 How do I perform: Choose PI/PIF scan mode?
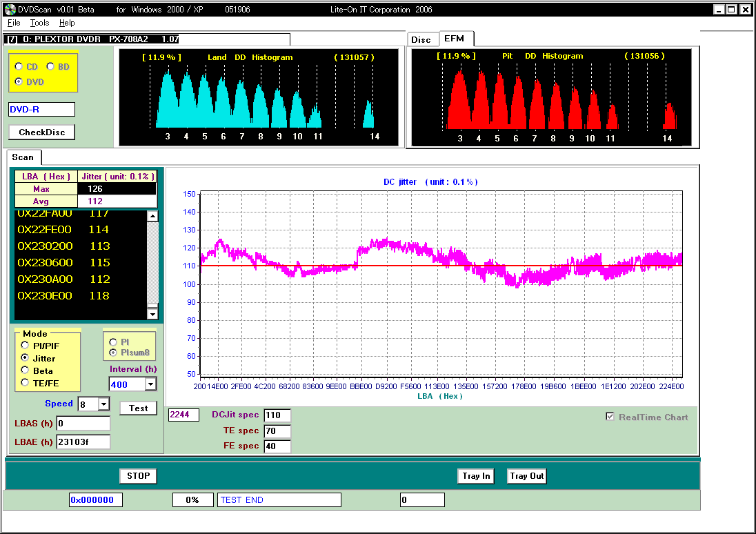pos(26,346)
